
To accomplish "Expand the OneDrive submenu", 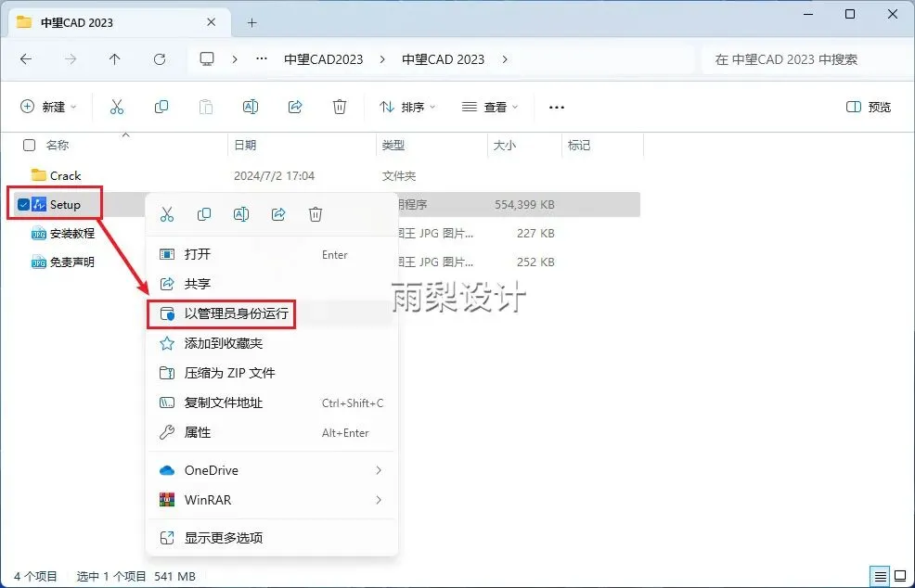I will point(379,470).
